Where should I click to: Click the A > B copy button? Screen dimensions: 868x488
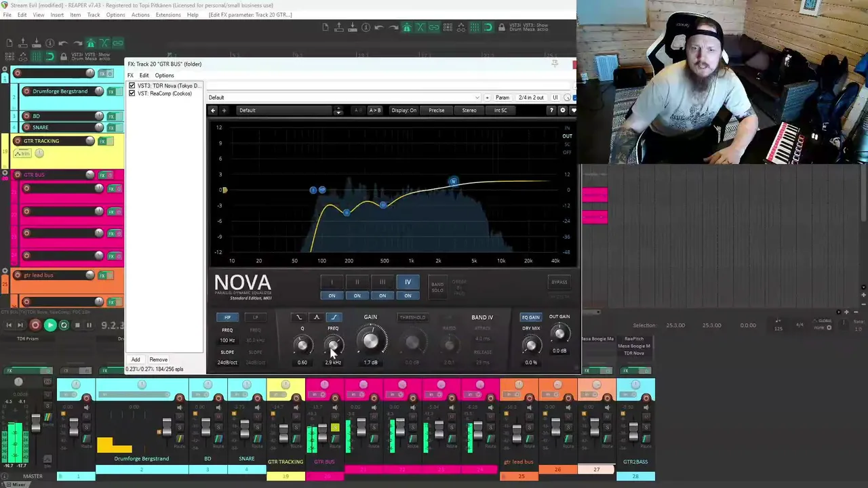(x=374, y=110)
